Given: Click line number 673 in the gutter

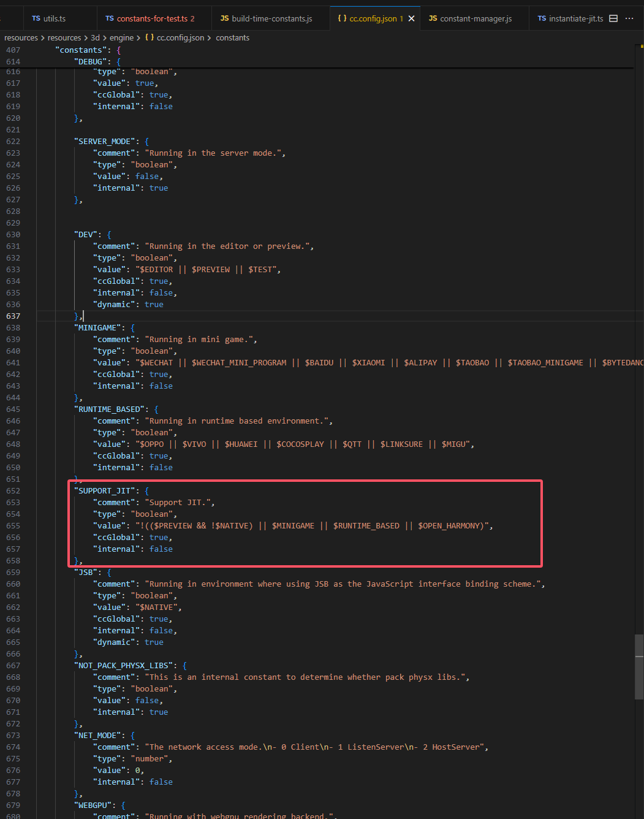Looking at the screenshot, I should (13, 736).
